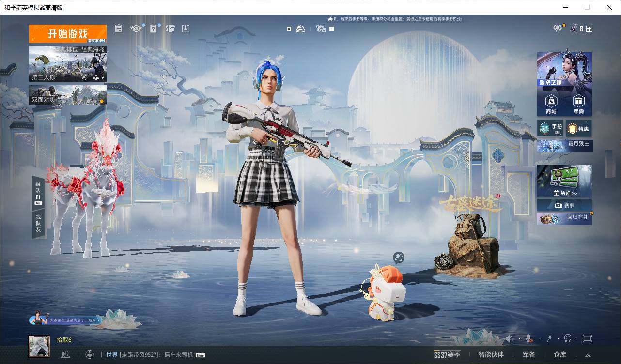
Task: Open the 仓库 inventory tab
Action: pyautogui.click(x=560, y=355)
